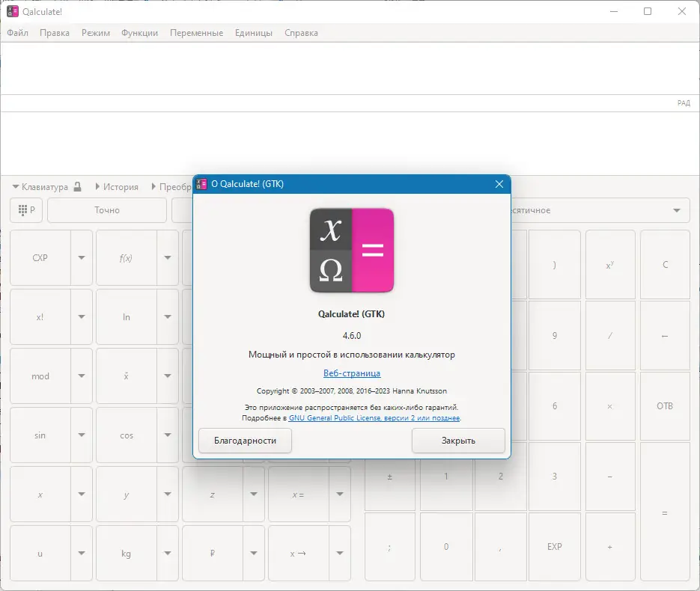Open the Функции menu
Screen dimensions: 700x591
(x=140, y=33)
